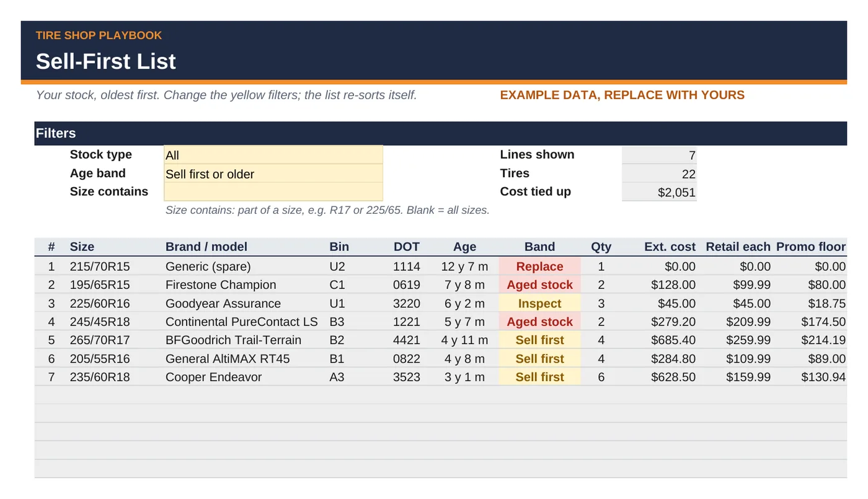Click Sell first band for BFGoodrich row
This screenshot has height=499, width=868.
pyautogui.click(x=539, y=340)
